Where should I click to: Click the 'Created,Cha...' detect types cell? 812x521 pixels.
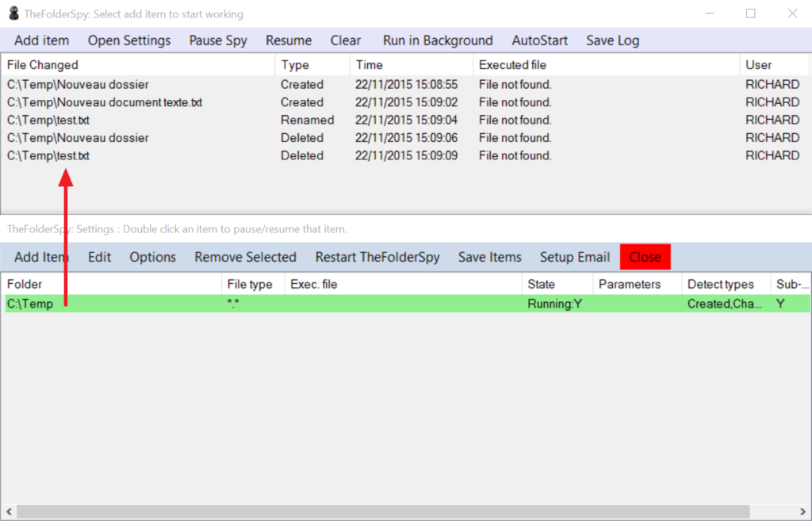pos(725,304)
